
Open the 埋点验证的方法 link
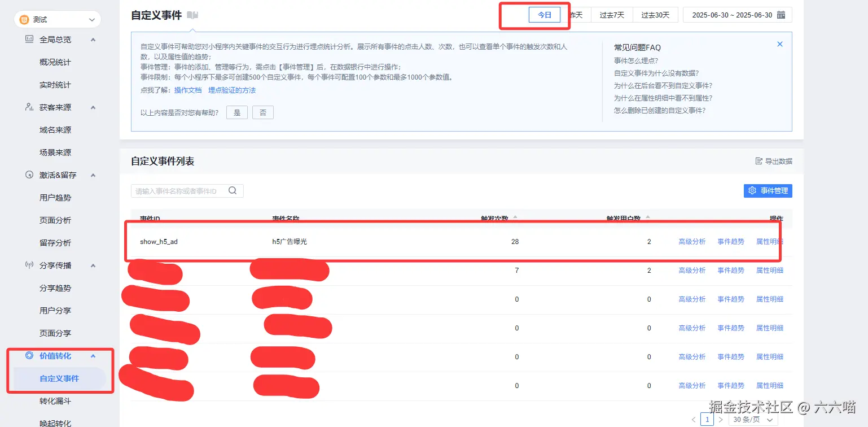[232, 90]
